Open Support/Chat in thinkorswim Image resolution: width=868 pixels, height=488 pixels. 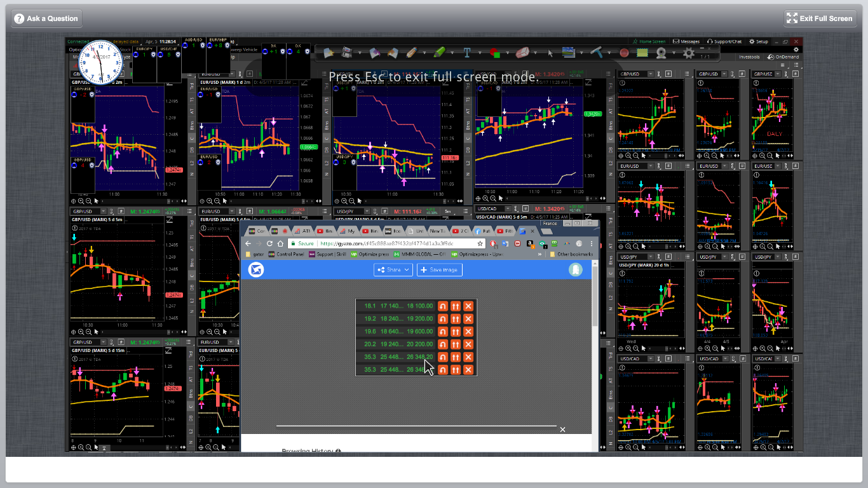coord(724,42)
